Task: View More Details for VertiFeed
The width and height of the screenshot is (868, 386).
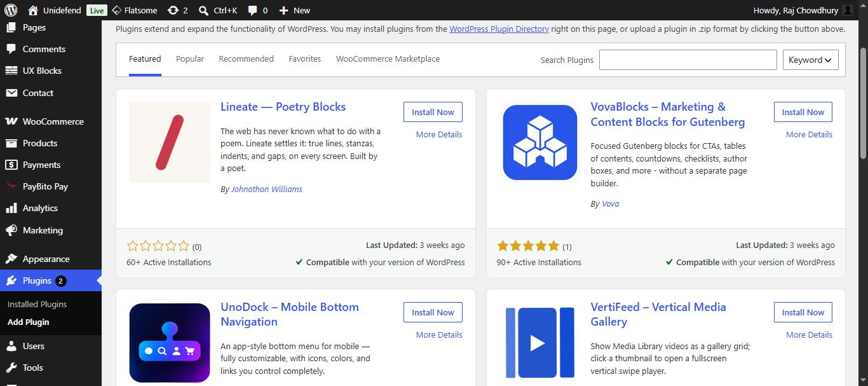Action: click(809, 334)
